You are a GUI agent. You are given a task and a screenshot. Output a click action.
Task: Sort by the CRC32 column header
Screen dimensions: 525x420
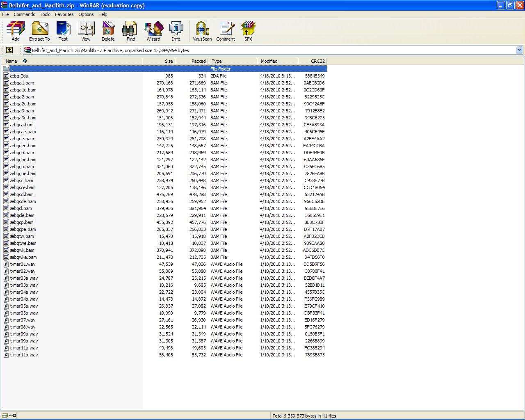click(x=313, y=61)
